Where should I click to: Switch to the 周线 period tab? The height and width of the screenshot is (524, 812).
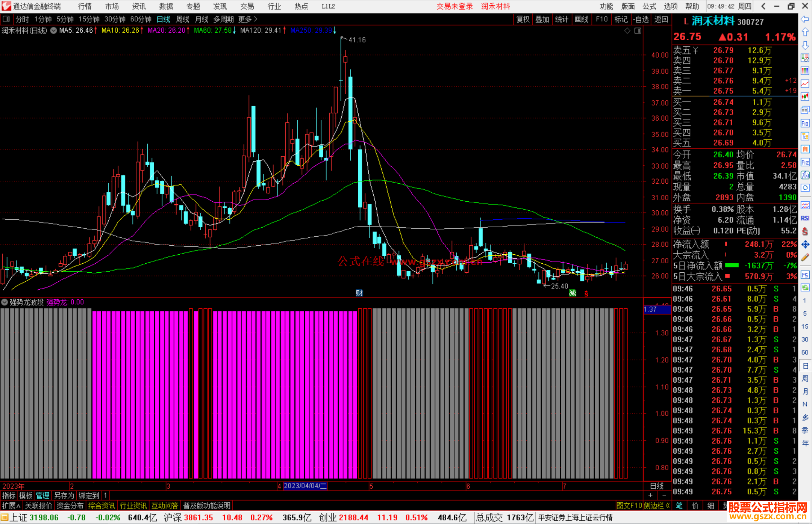pyautogui.click(x=183, y=19)
